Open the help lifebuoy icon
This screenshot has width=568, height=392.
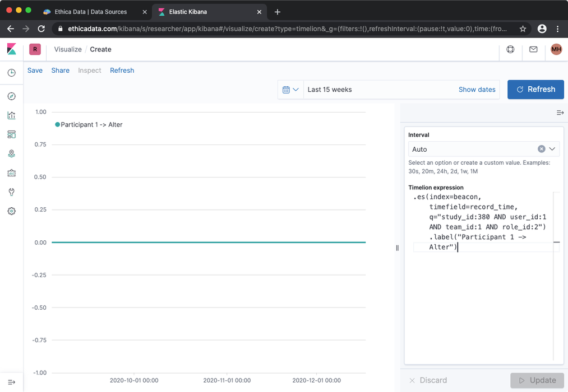tap(510, 49)
